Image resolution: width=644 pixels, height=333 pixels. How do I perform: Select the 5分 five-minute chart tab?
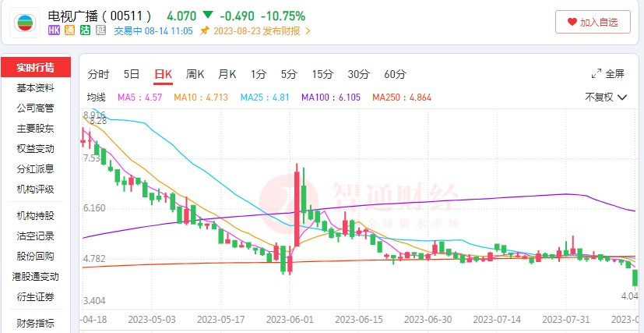[289, 74]
